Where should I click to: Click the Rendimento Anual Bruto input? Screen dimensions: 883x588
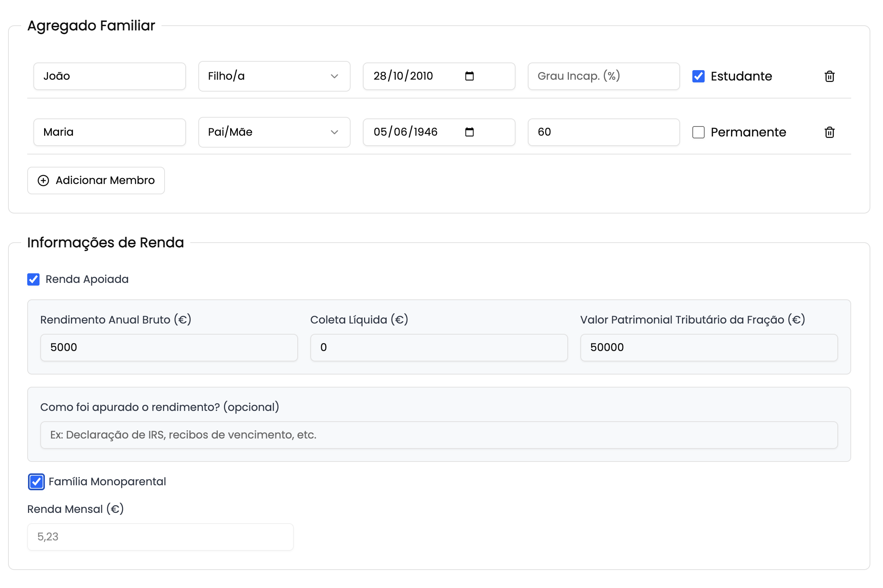click(169, 348)
